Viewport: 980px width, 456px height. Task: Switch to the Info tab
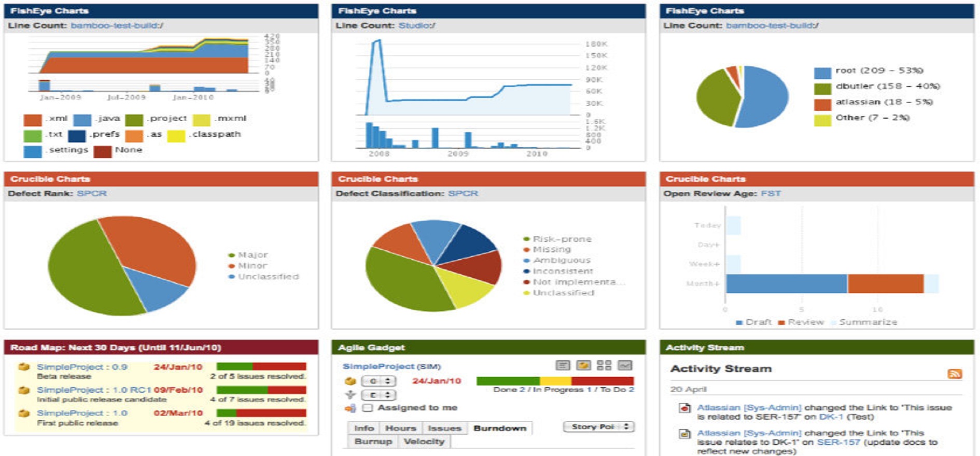pyautogui.click(x=364, y=428)
